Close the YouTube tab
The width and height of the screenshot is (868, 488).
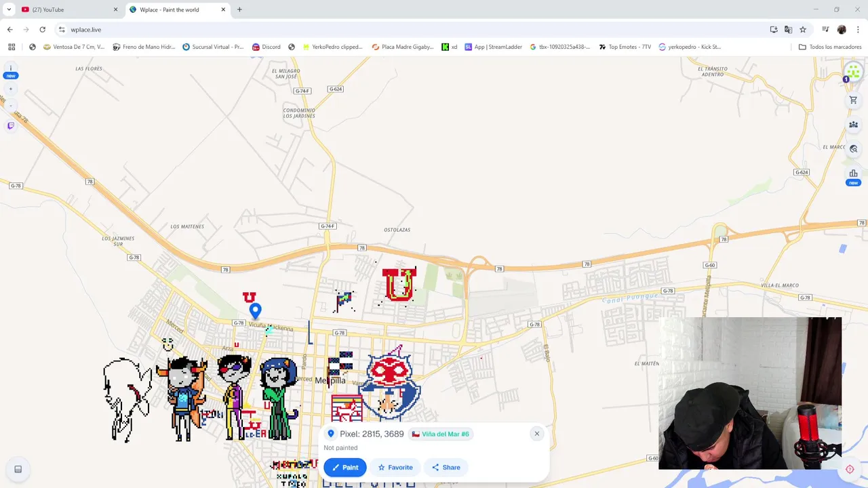115,9
